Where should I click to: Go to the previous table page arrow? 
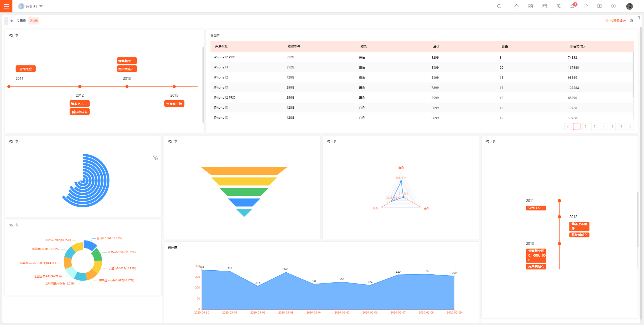(x=568, y=126)
